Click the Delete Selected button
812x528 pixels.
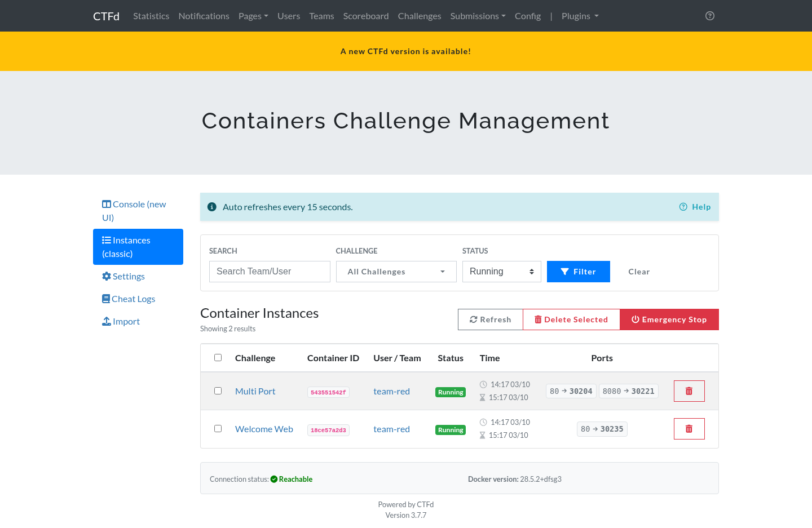tap(571, 320)
